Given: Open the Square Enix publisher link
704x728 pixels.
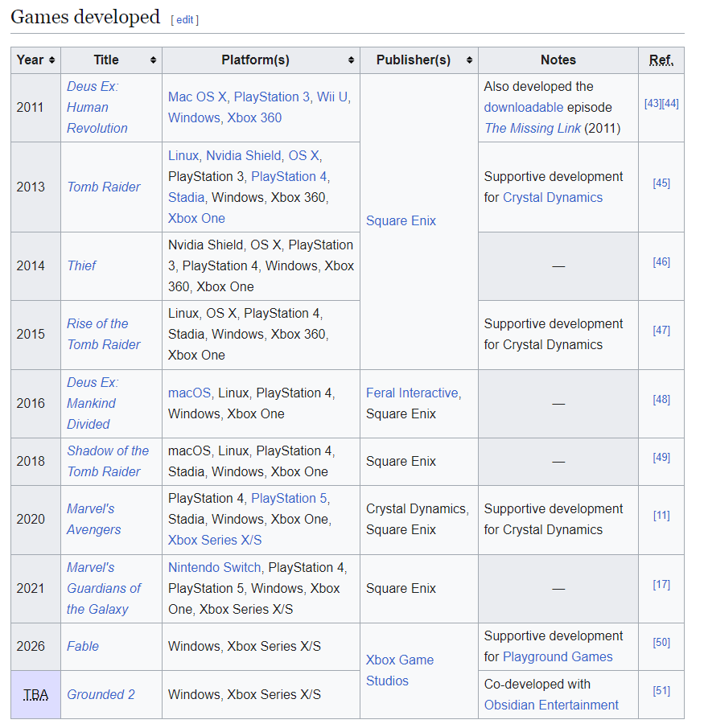Looking at the screenshot, I should click(401, 220).
